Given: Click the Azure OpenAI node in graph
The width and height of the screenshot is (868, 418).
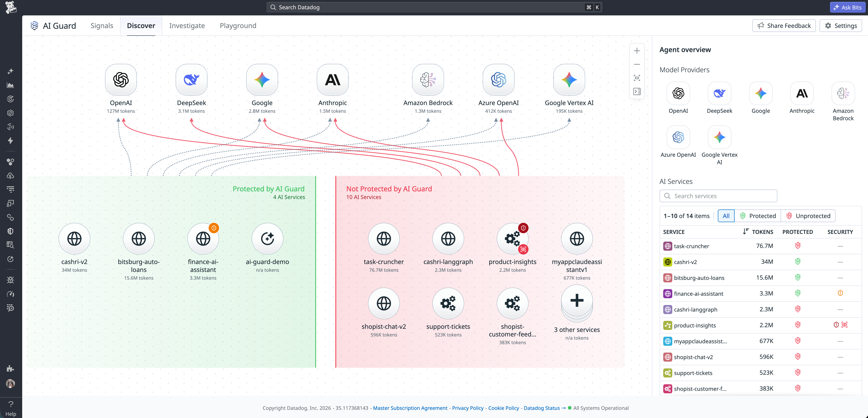Looking at the screenshot, I should 498,80.
